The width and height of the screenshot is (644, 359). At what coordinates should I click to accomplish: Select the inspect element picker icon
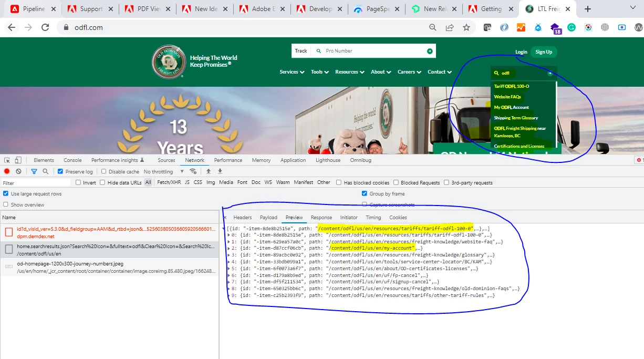pos(7,160)
